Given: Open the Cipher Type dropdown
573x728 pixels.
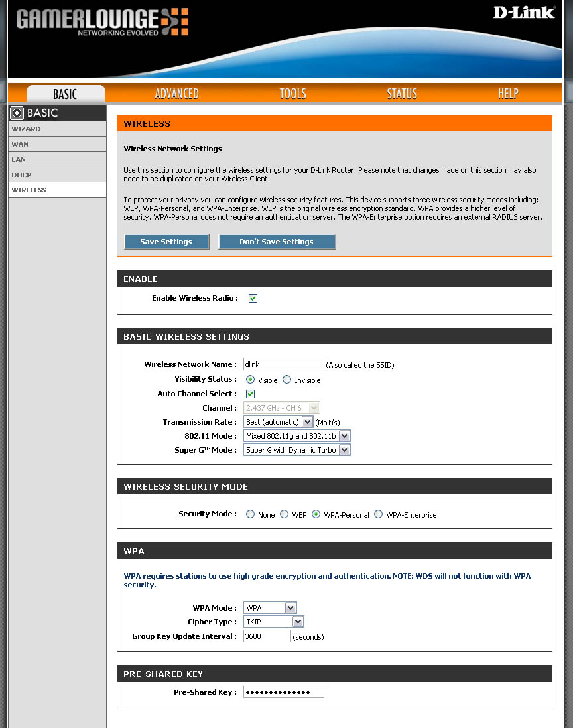Looking at the screenshot, I should 274,622.
